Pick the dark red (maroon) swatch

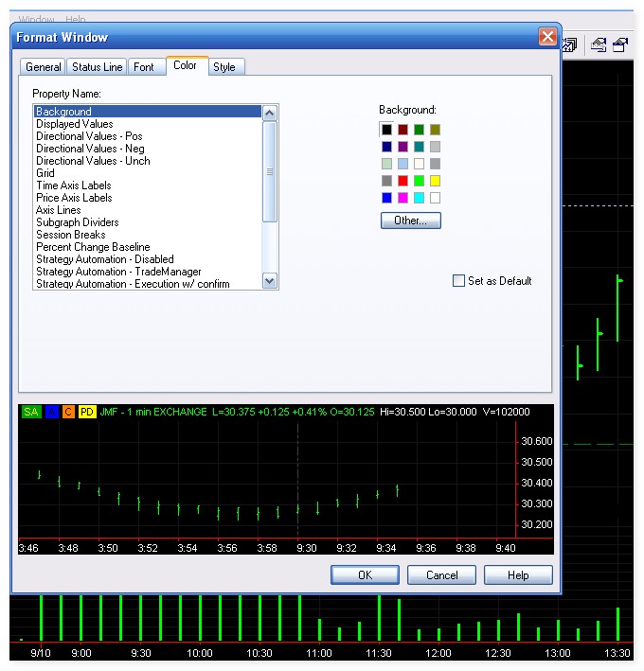(402, 130)
